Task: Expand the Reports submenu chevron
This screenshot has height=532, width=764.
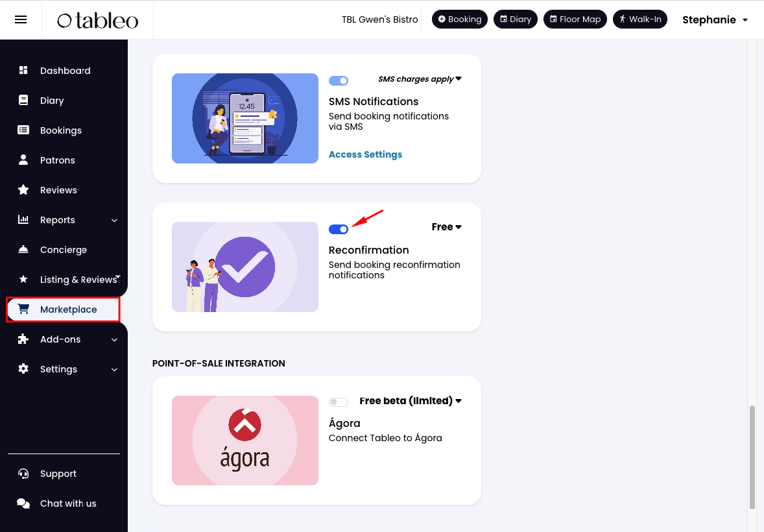Action: [x=114, y=221]
